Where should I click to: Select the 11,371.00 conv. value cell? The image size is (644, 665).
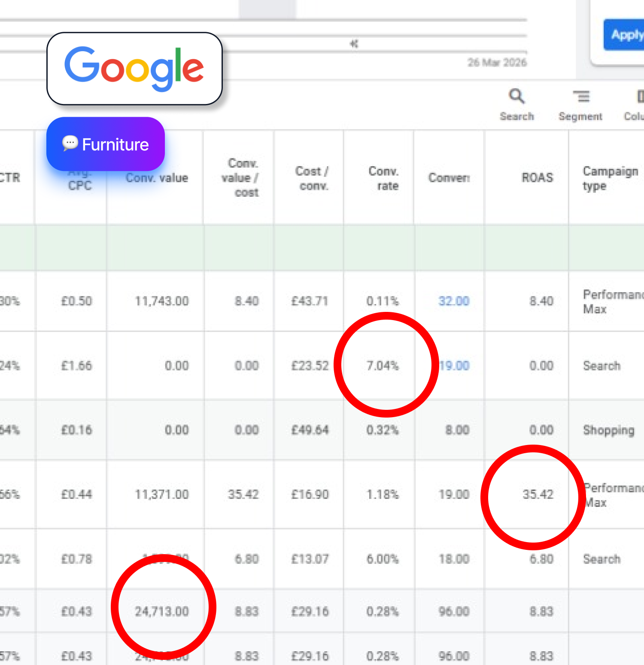pos(162,494)
